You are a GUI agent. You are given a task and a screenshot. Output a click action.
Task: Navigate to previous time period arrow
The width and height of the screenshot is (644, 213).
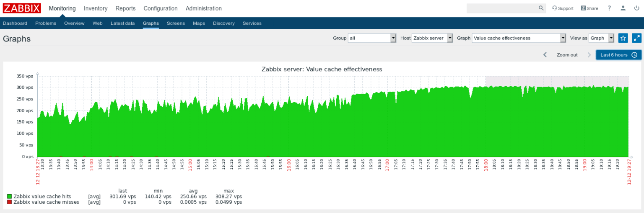tap(545, 55)
